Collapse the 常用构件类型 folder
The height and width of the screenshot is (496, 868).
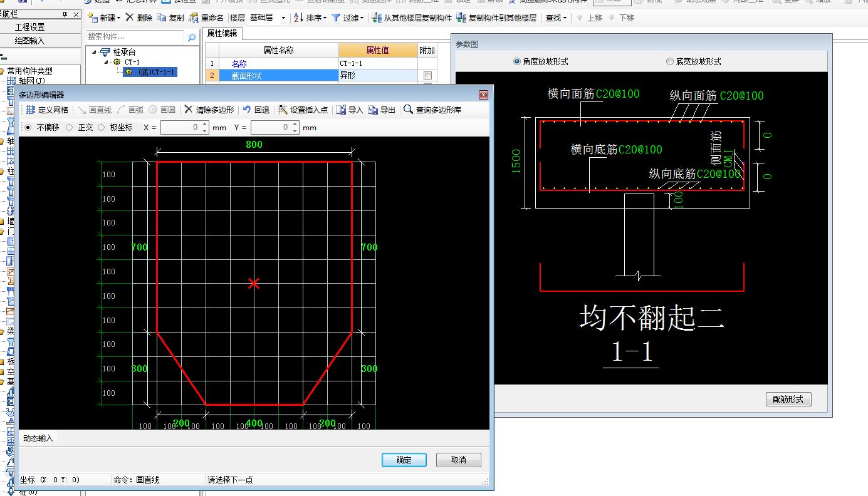click(x=2, y=71)
